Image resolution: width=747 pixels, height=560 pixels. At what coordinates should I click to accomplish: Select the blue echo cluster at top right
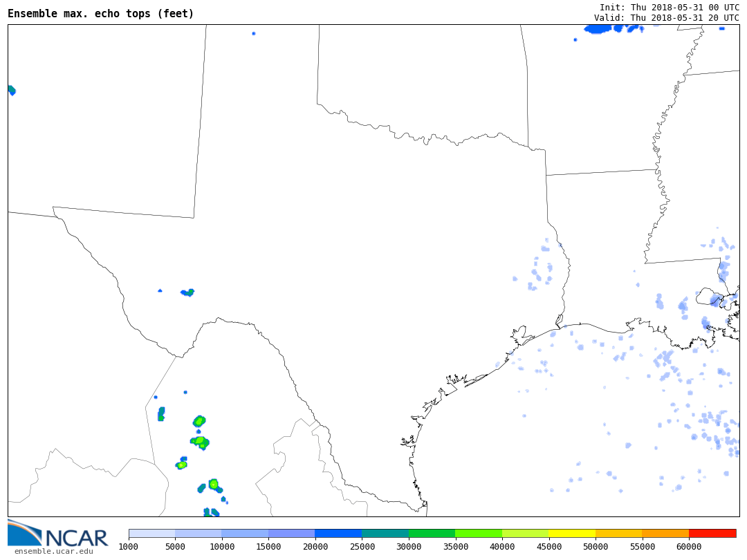coord(599,28)
